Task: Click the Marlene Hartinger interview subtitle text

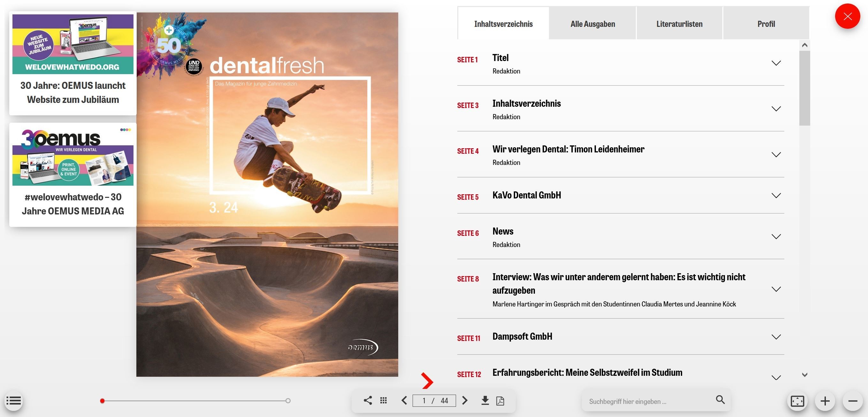Action: (614, 304)
